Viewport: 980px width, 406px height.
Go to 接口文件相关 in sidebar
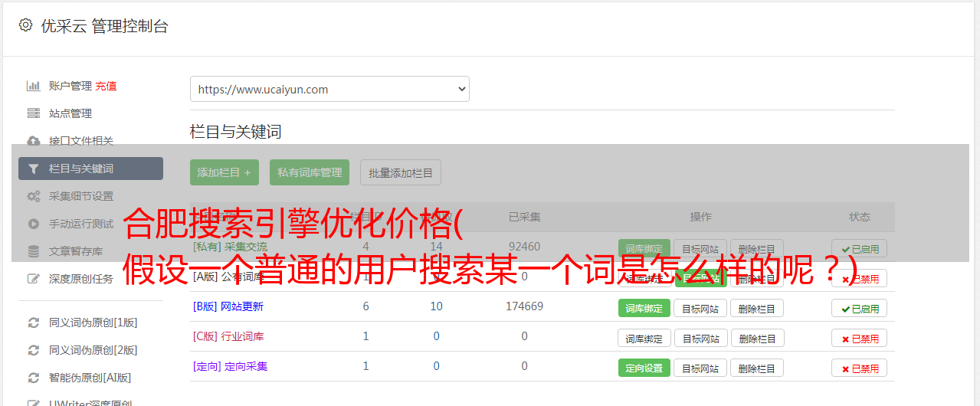click(x=81, y=141)
